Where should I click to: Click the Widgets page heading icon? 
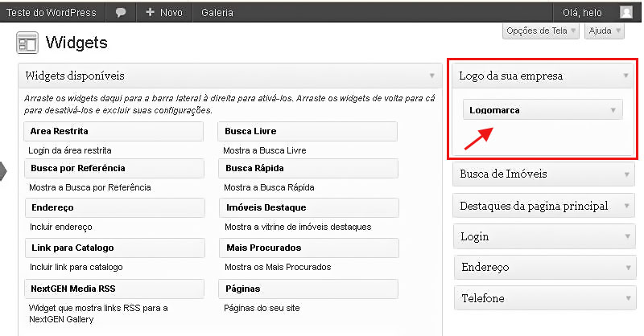click(27, 43)
